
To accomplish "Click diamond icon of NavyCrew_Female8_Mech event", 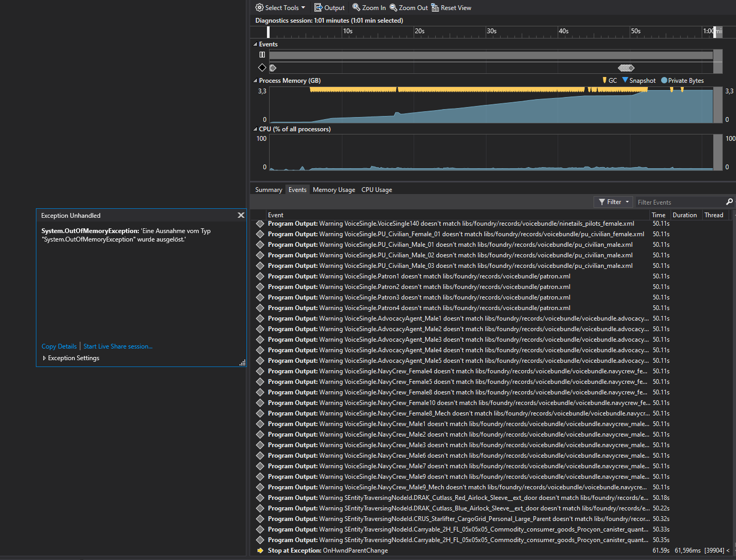I will (x=260, y=413).
